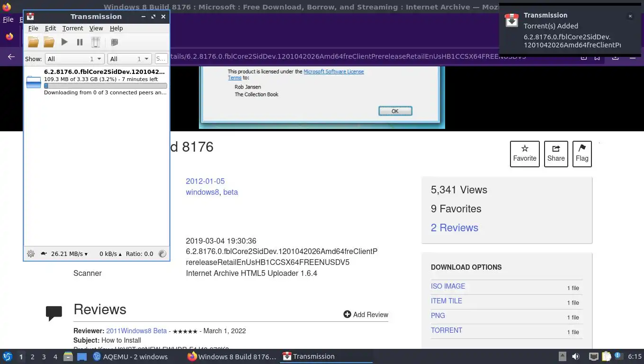Click the volume speaker tray icon

click(576, 356)
